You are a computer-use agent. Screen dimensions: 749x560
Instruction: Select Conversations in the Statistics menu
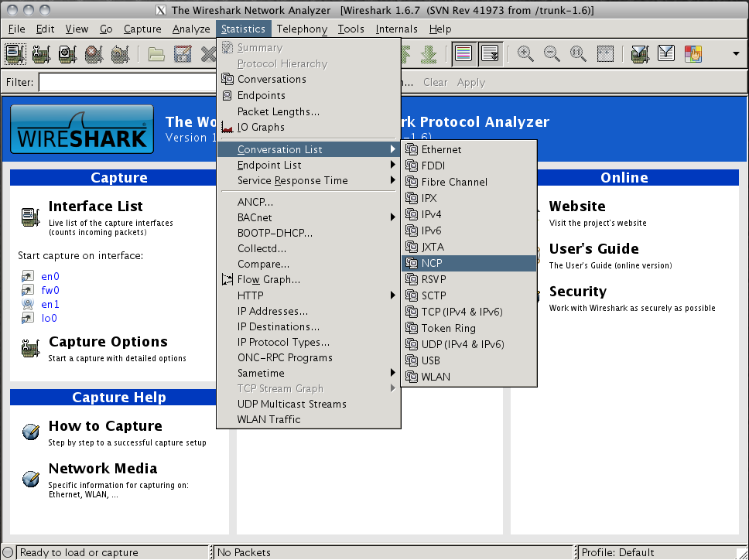(x=309, y=79)
